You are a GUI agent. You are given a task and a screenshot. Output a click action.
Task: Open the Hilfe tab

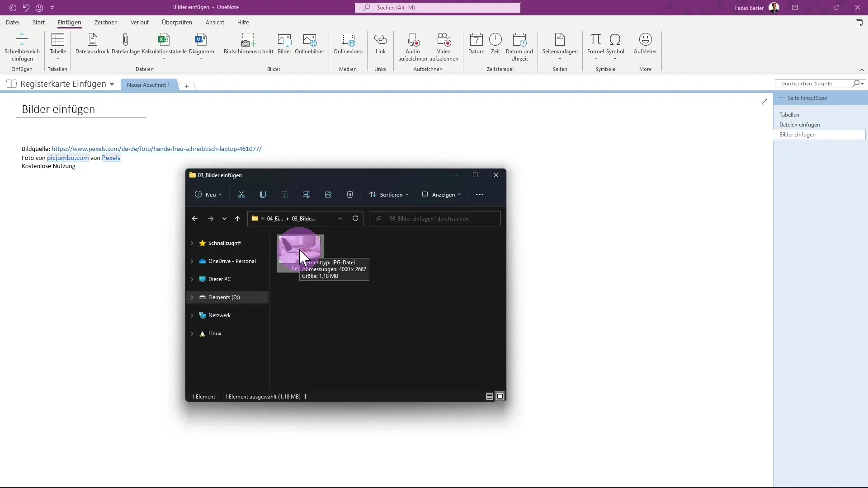point(243,22)
